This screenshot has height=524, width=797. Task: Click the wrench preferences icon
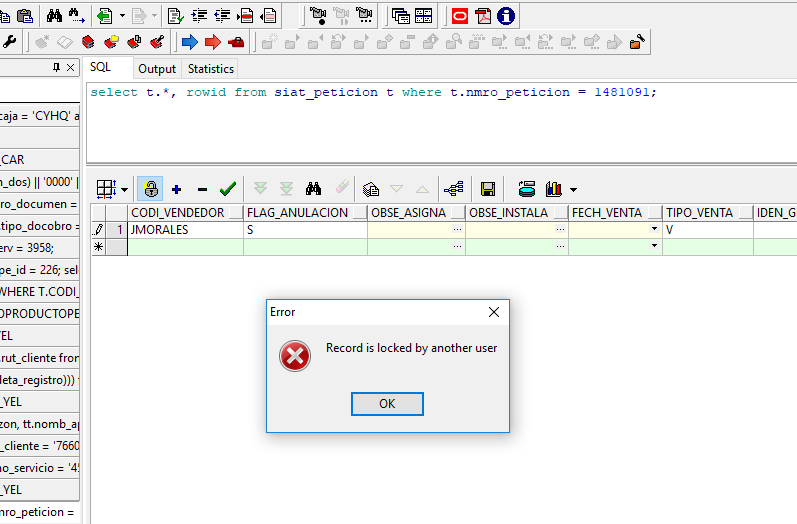point(10,42)
